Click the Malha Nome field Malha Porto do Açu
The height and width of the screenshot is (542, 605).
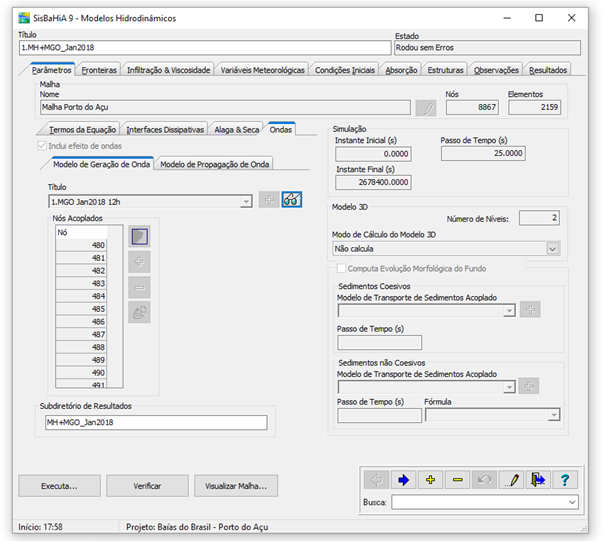tap(225, 107)
